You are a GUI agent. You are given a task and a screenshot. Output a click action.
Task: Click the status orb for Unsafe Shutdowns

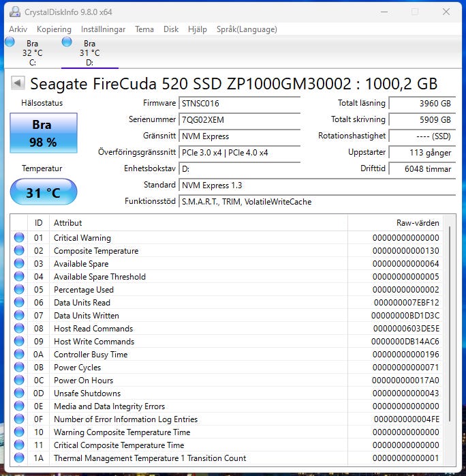(19, 393)
